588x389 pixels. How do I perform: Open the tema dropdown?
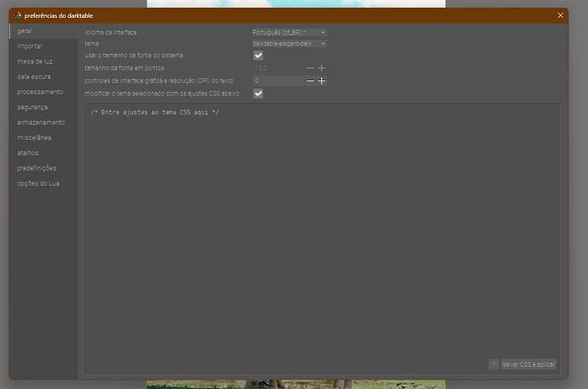[x=289, y=44]
